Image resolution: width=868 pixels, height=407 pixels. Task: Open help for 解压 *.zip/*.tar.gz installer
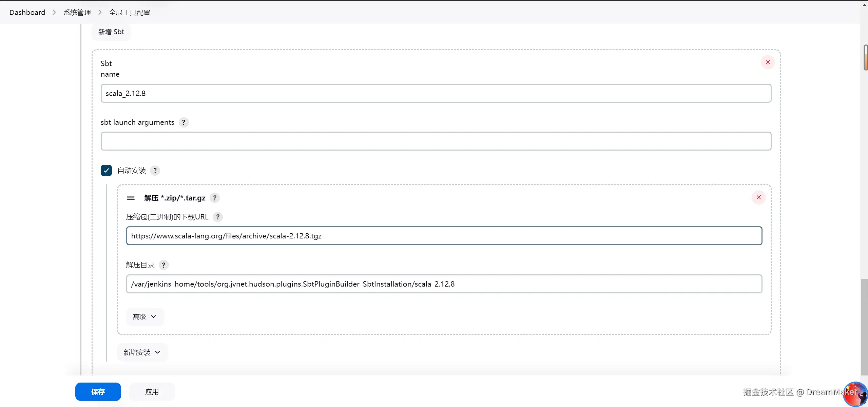[215, 198]
